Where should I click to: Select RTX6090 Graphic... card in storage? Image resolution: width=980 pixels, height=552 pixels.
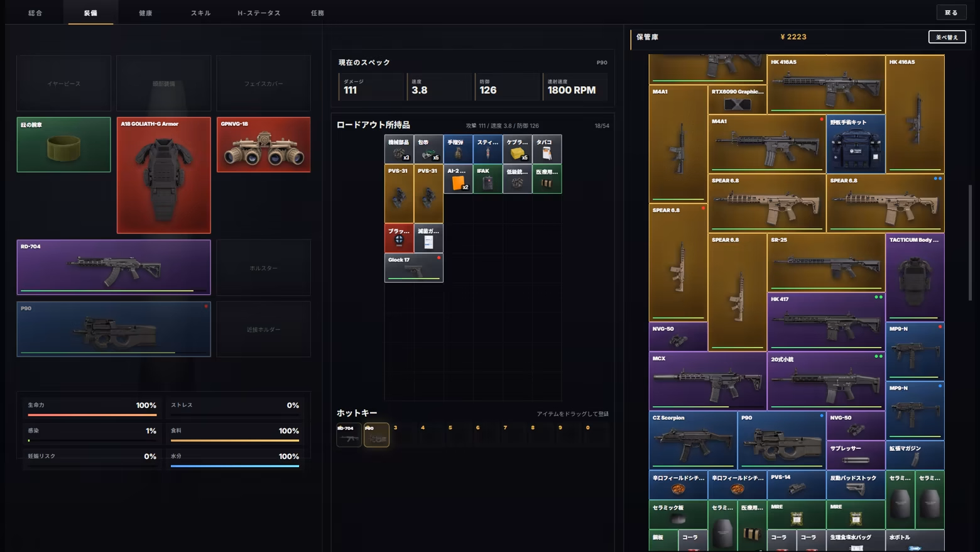pos(738,99)
